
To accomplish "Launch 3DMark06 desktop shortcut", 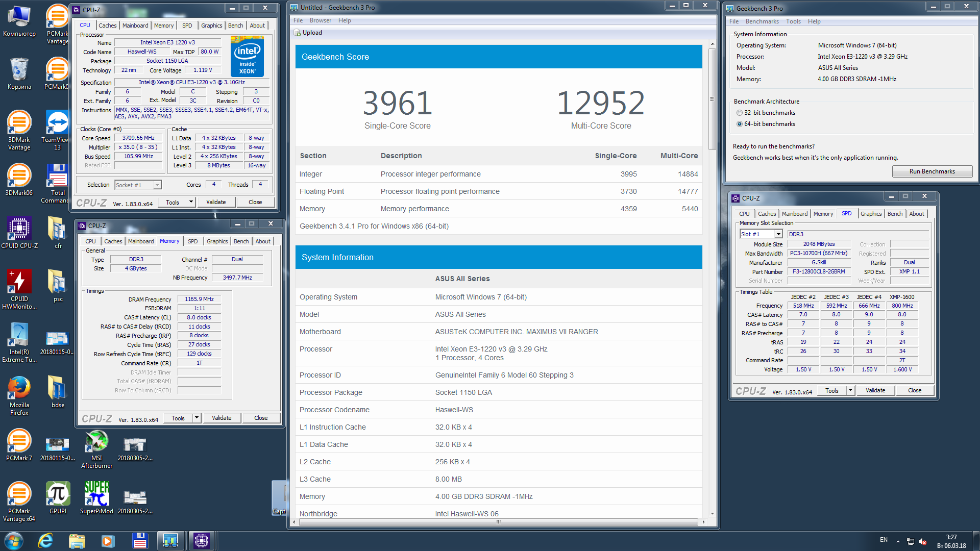I will (x=19, y=180).
